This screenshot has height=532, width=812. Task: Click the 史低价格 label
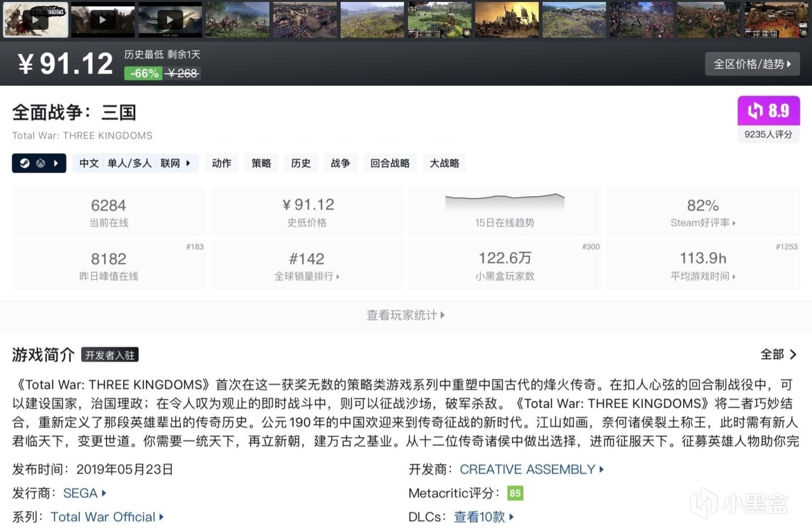307,223
